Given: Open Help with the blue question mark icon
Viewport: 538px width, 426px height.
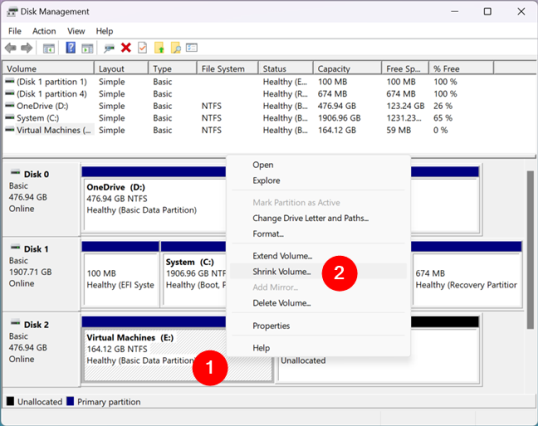Looking at the screenshot, I should coord(71,48).
